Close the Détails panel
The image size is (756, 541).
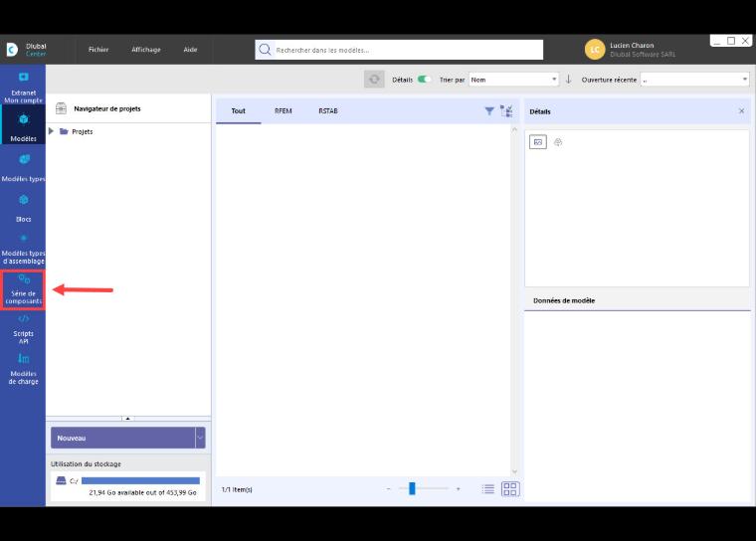pos(741,111)
